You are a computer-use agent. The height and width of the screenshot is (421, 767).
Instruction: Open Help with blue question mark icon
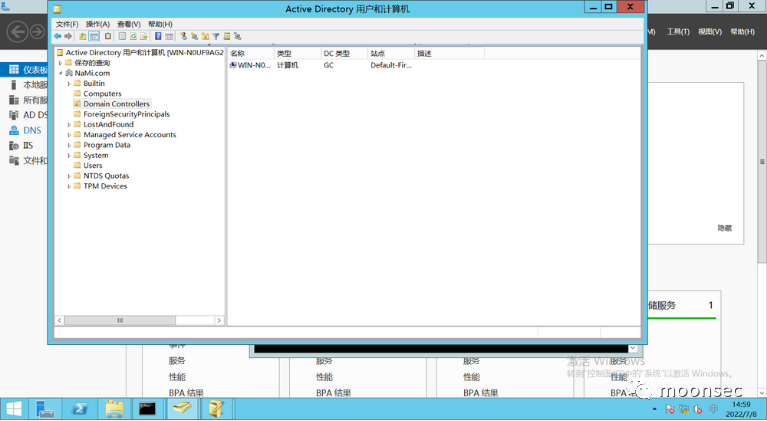pos(158,36)
